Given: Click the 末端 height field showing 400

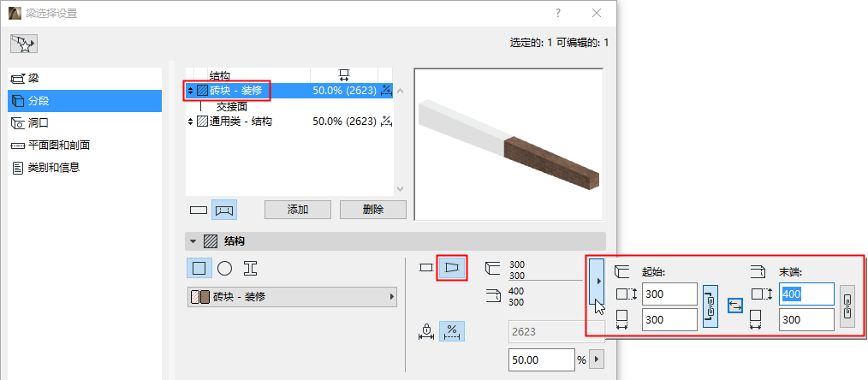Looking at the screenshot, I should point(806,294).
